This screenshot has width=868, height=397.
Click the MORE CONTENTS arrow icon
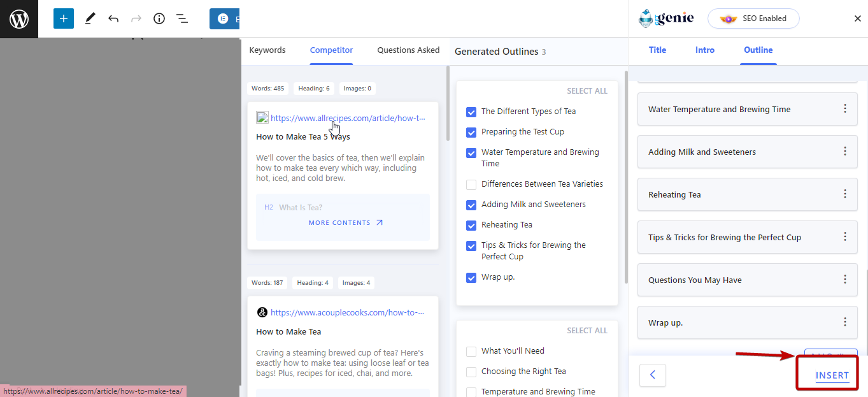click(380, 223)
